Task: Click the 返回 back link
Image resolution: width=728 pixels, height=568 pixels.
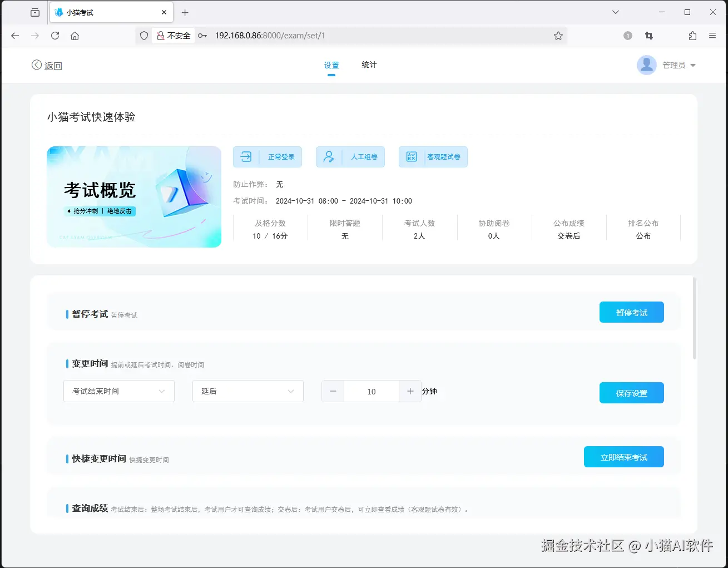Action: tap(47, 65)
